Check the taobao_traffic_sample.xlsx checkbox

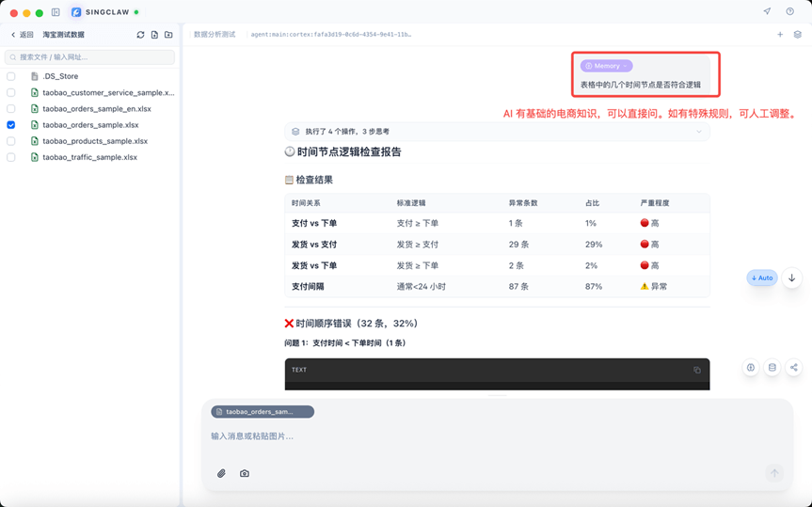click(11, 157)
